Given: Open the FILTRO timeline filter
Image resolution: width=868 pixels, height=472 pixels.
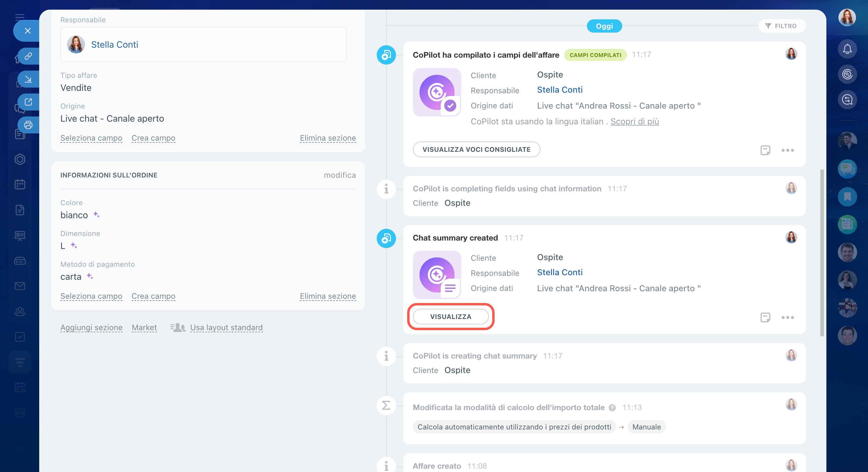Looking at the screenshot, I should [x=781, y=26].
